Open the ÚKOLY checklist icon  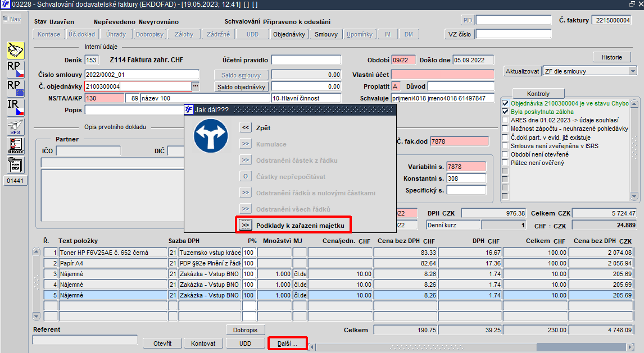(16, 146)
